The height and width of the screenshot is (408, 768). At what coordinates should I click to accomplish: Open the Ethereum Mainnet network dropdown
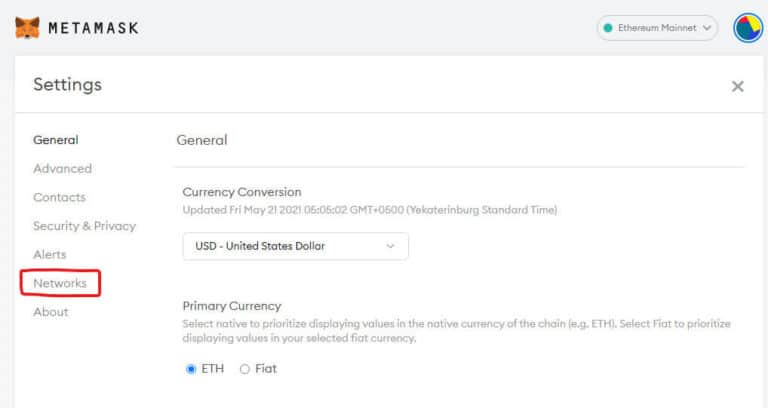pyautogui.click(x=657, y=28)
